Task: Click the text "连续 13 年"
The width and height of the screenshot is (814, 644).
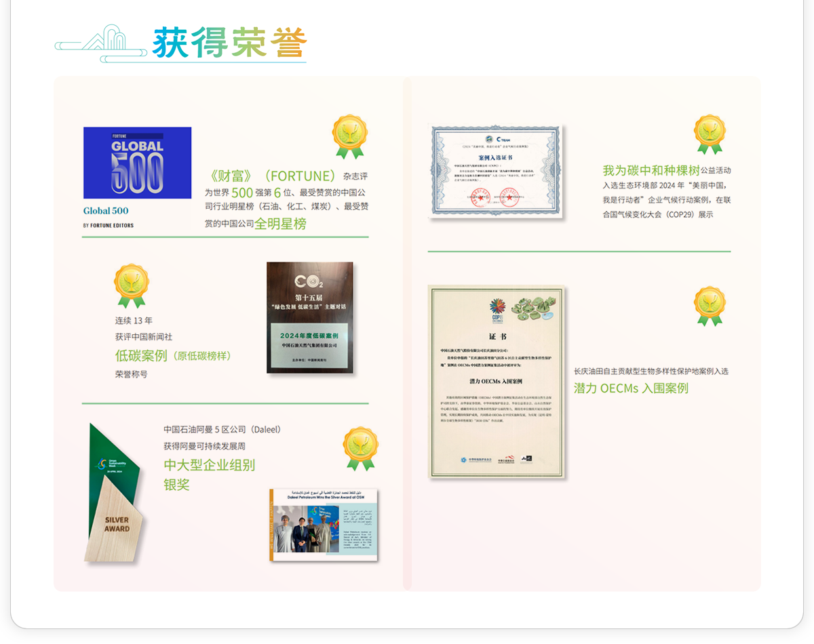Action: tap(134, 321)
